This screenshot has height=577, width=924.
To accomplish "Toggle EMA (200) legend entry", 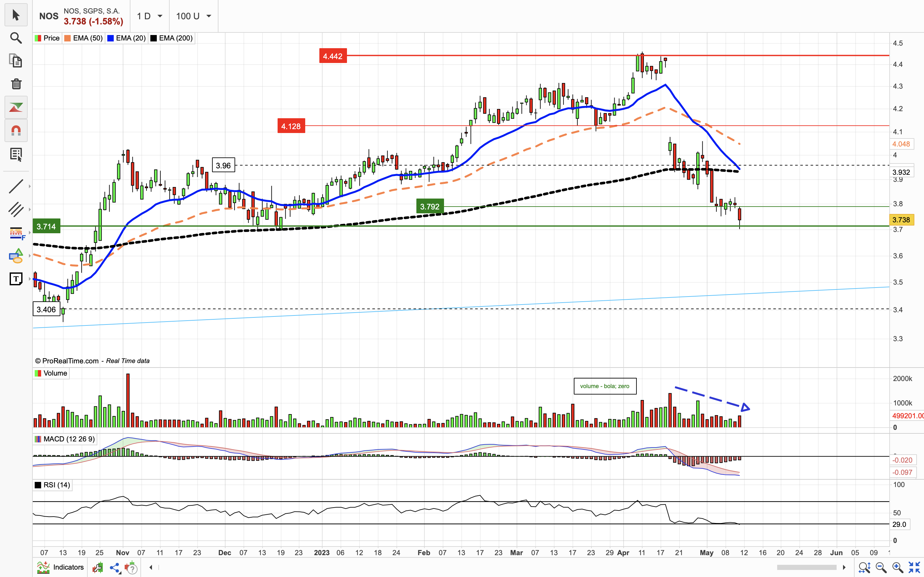I will (172, 38).
